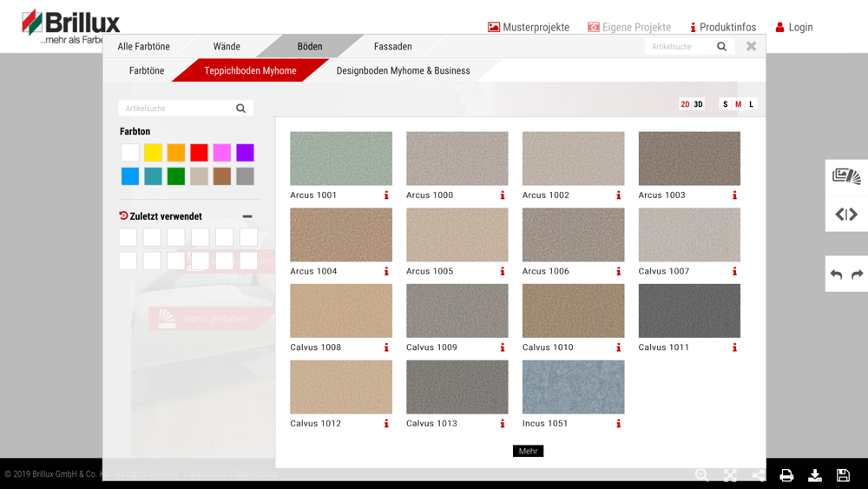Image resolution: width=868 pixels, height=489 pixels.
Task: Open the Wände tab
Action: (227, 47)
